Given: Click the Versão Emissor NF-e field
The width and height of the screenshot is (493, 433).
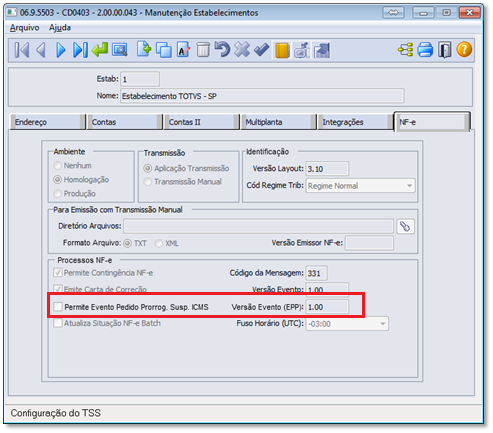Looking at the screenshot, I should [369, 243].
